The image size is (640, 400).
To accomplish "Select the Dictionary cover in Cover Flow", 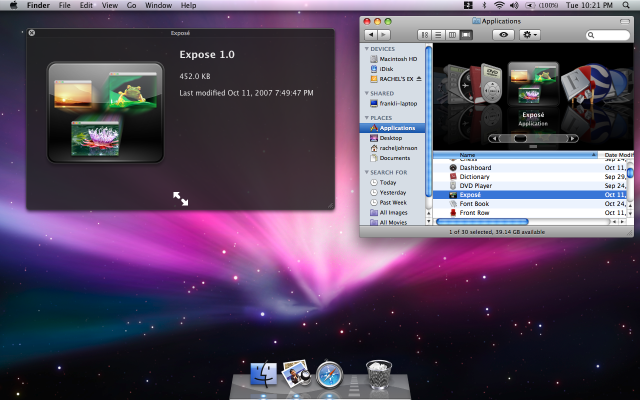I will [476, 85].
